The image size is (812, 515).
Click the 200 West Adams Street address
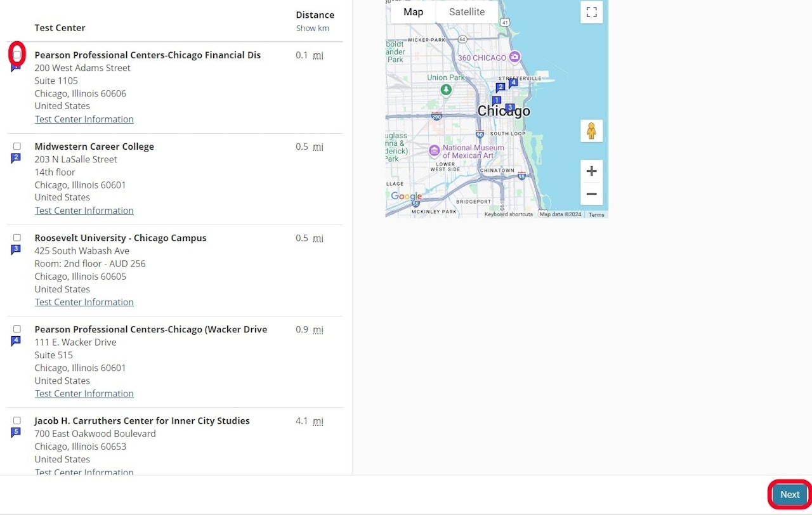[x=82, y=68]
